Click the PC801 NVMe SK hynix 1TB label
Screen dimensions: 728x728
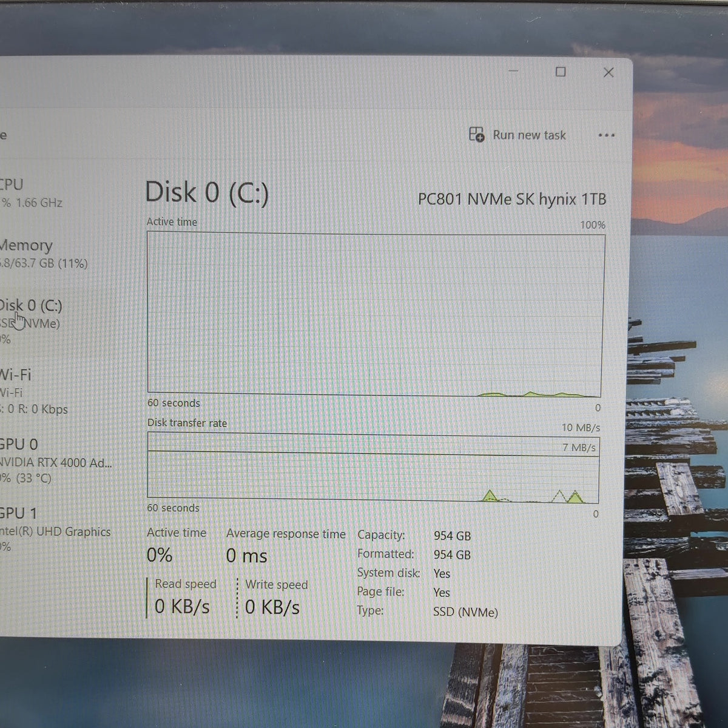512,199
